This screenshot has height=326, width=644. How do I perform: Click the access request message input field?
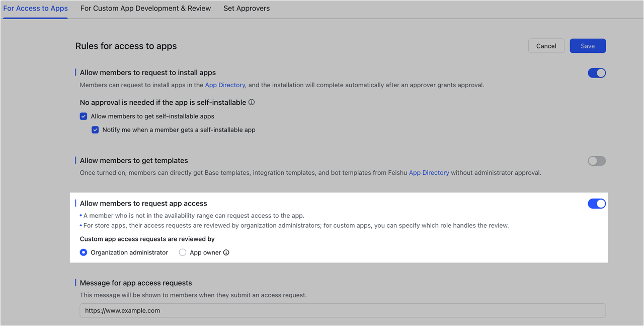point(343,310)
